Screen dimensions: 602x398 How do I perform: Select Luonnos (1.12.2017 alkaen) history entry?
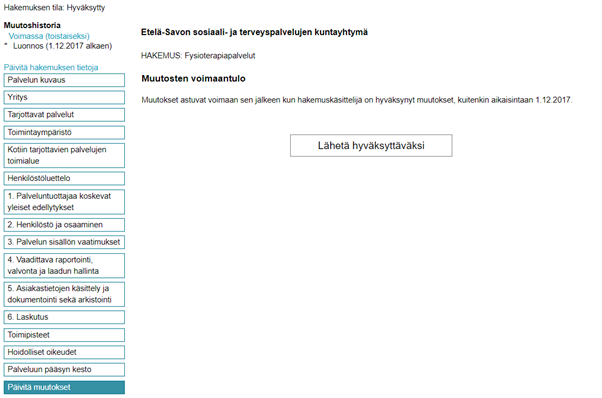(x=62, y=46)
